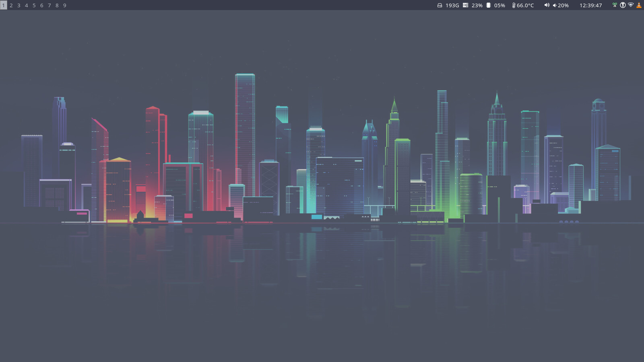Open the Wi-Fi network tray icon

point(631,5)
